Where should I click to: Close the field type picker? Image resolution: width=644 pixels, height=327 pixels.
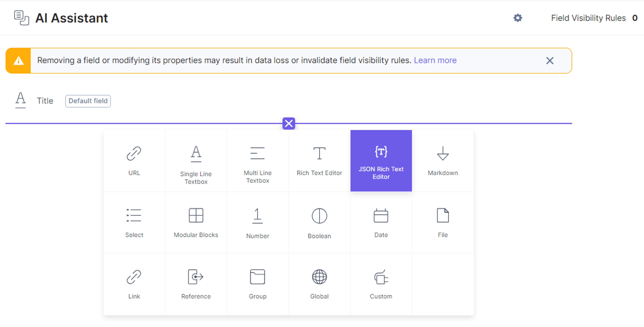(x=289, y=123)
